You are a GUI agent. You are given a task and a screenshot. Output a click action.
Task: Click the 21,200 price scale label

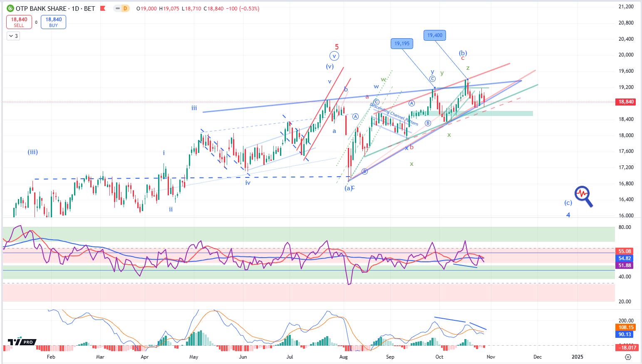(626, 7)
